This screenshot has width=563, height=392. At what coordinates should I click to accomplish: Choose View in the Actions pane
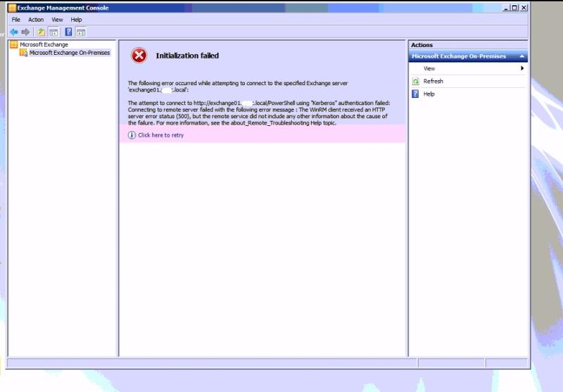[x=429, y=68]
